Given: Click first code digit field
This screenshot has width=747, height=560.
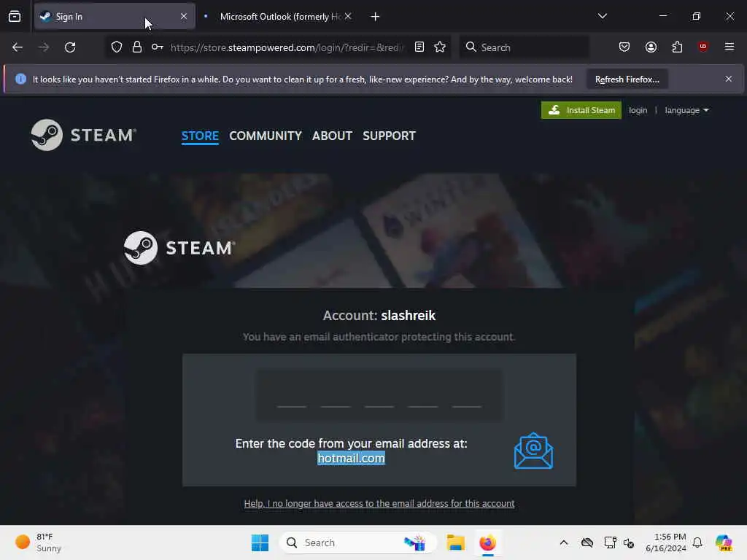Looking at the screenshot, I should 292,394.
